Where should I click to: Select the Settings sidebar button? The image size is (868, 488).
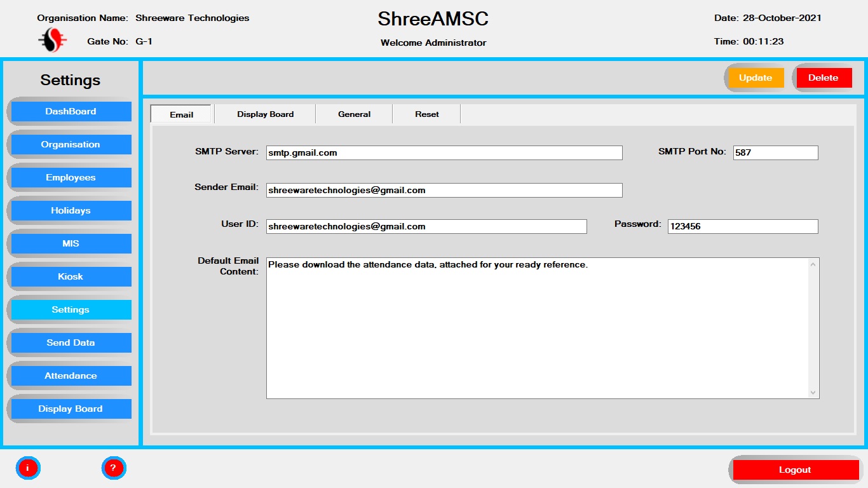(71, 309)
